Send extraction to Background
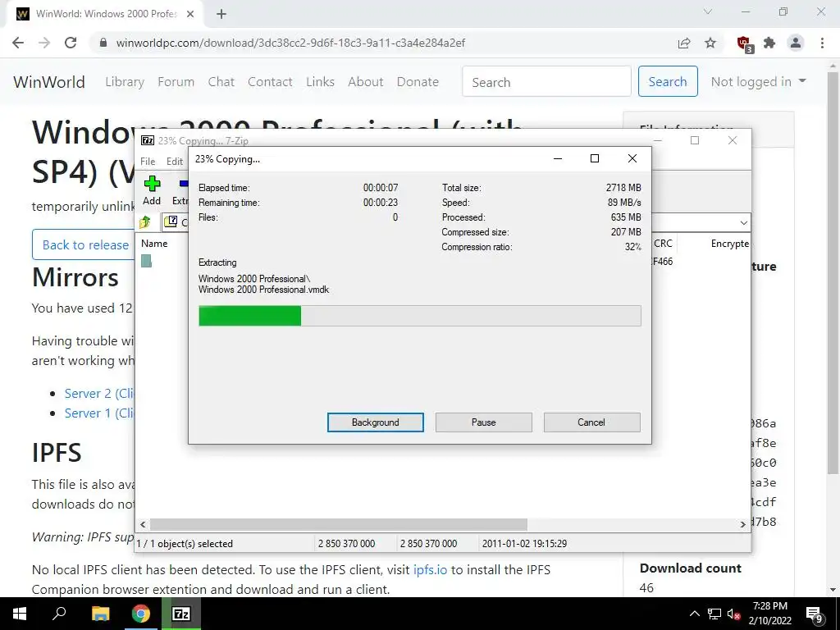The width and height of the screenshot is (840, 630). (375, 422)
